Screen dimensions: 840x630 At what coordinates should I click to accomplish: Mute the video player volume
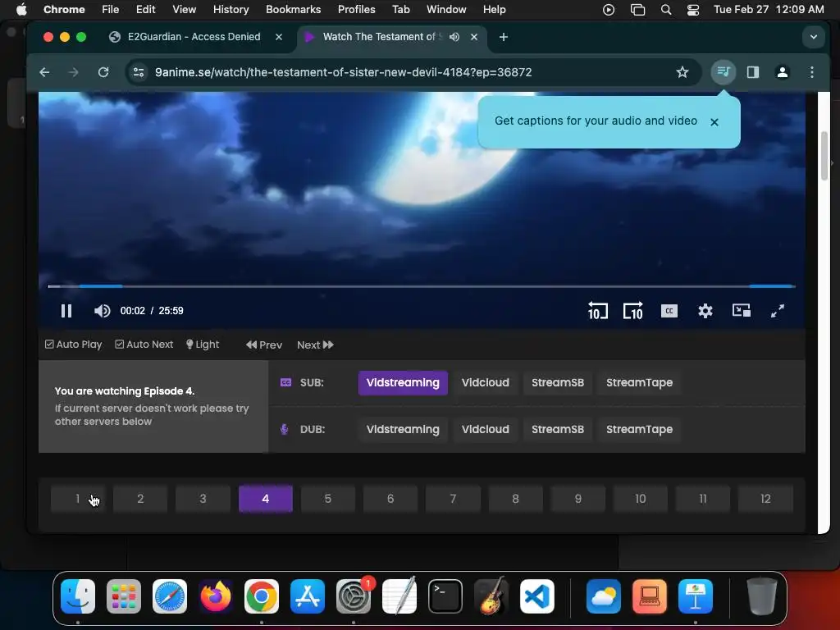click(102, 311)
